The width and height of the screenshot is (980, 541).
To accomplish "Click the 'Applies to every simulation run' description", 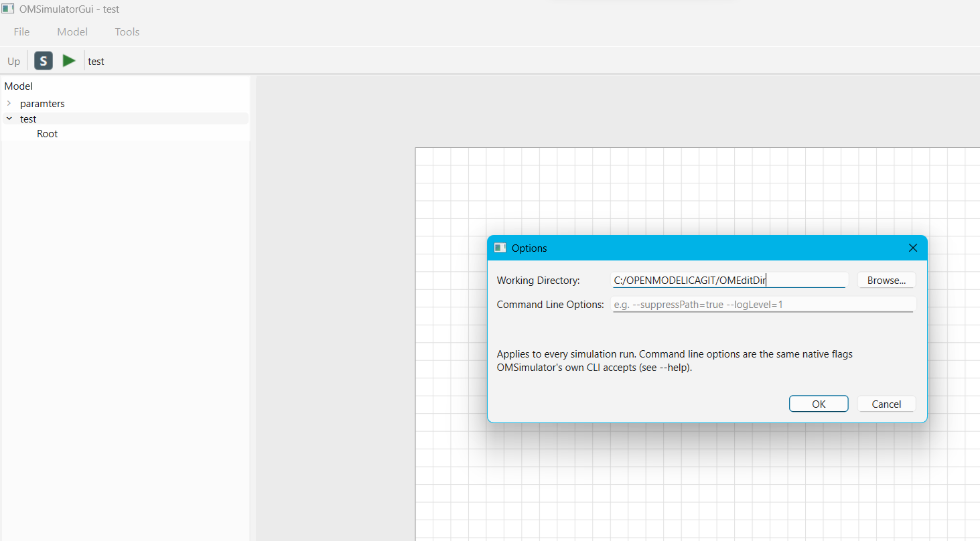I will click(x=675, y=361).
